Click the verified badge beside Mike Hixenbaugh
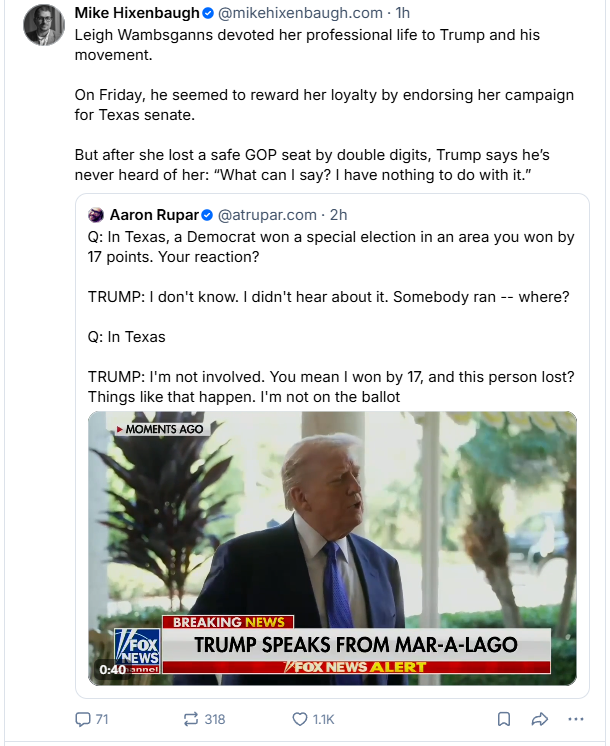610x746 pixels. [206, 13]
